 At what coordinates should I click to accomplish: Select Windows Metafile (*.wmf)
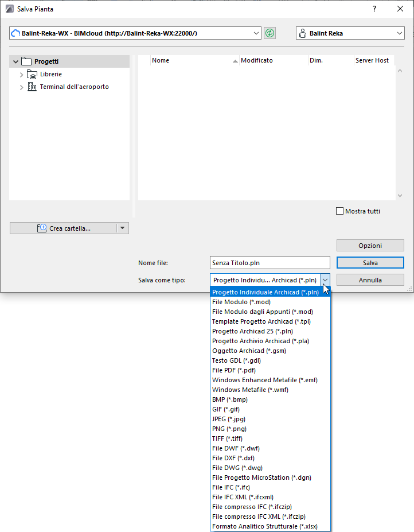coord(270,390)
